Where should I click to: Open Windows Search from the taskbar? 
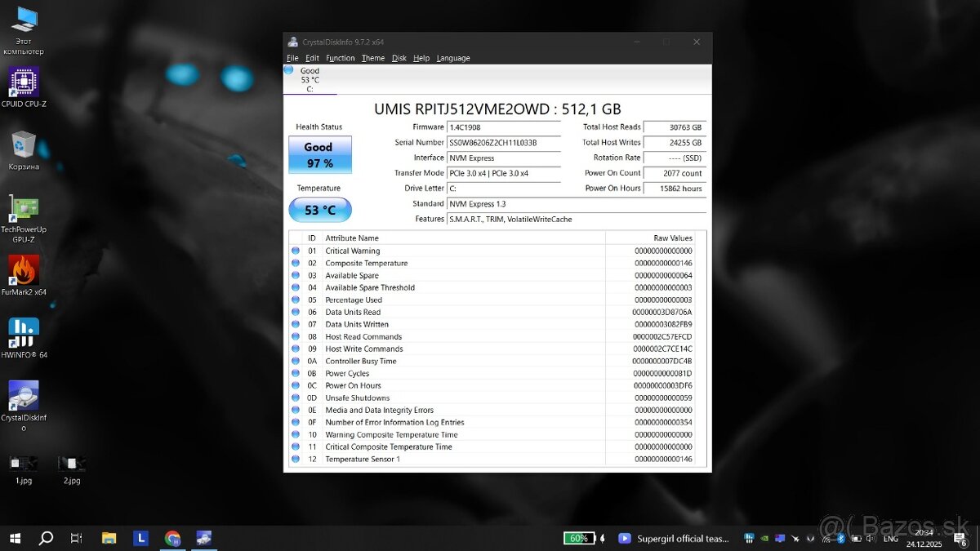(x=46, y=538)
